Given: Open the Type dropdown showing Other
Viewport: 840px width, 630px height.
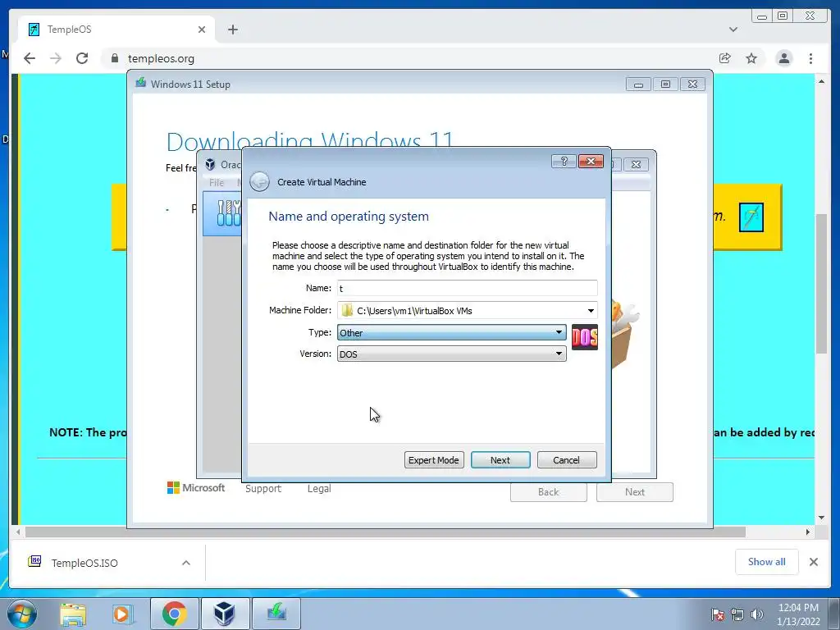Looking at the screenshot, I should click(x=451, y=333).
